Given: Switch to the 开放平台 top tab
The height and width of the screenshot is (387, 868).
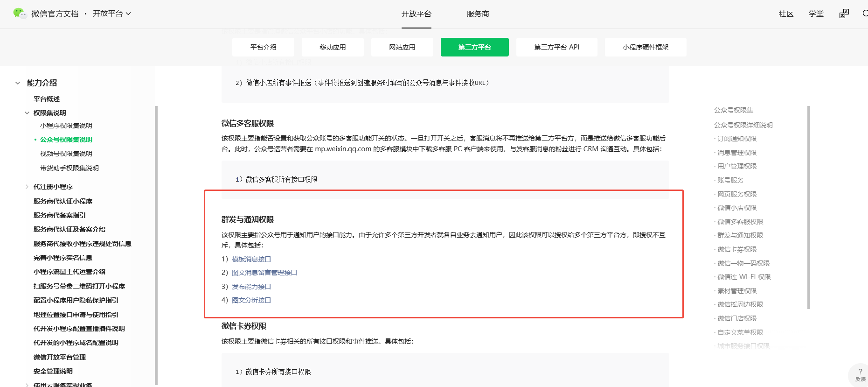Looking at the screenshot, I should point(417,14).
